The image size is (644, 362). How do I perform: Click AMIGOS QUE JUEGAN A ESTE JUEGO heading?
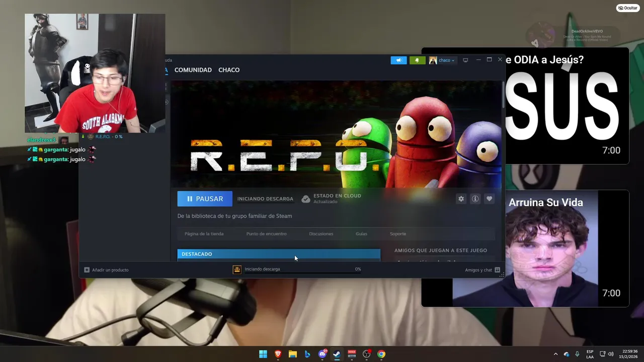(x=441, y=250)
